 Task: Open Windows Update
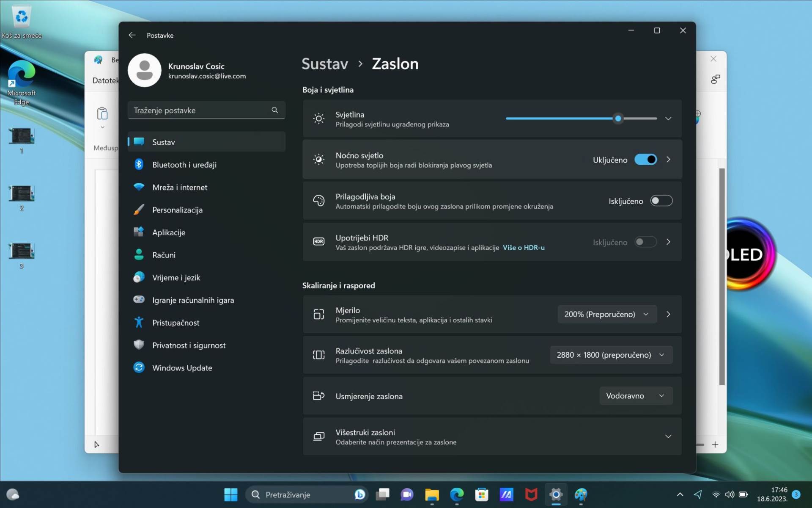(x=182, y=367)
